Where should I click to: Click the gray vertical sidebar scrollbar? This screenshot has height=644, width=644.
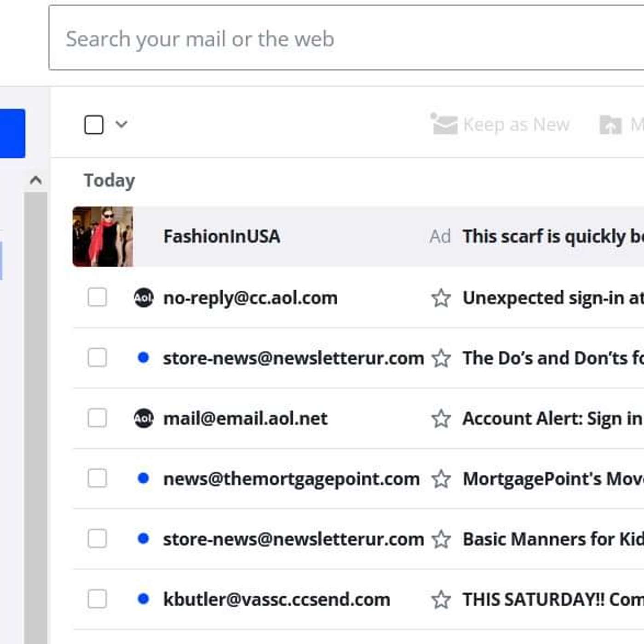(35, 414)
